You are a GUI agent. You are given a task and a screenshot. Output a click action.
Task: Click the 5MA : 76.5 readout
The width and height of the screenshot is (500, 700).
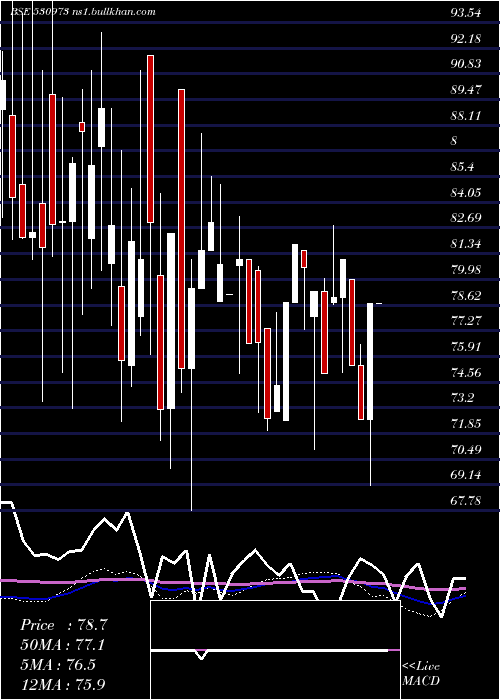[x=58, y=665]
